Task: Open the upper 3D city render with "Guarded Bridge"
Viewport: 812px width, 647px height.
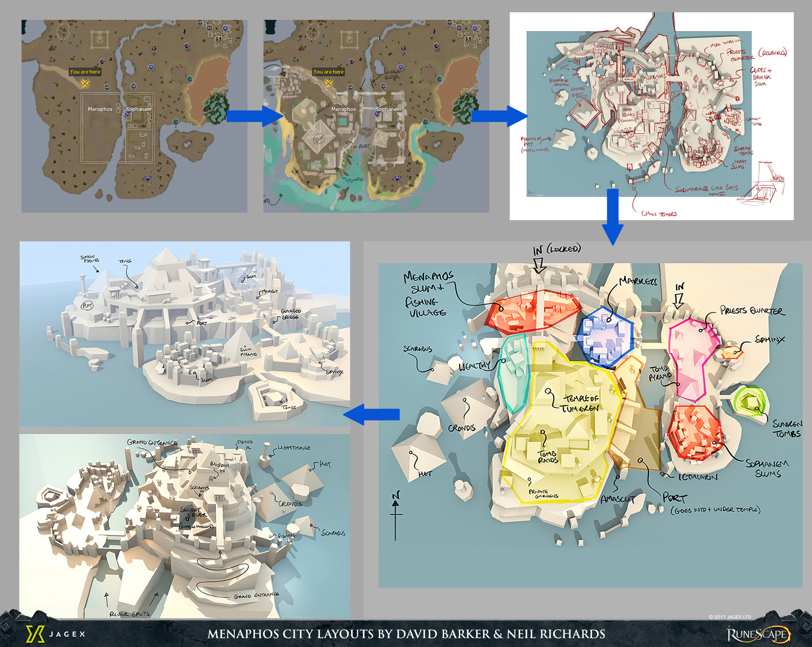Action: (x=185, y=334)
